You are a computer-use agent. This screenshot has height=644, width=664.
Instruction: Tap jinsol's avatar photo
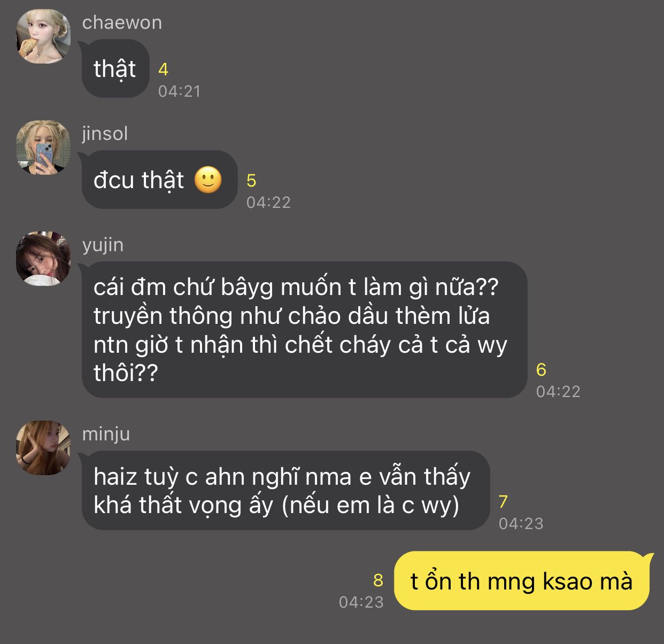coord(43,148)
